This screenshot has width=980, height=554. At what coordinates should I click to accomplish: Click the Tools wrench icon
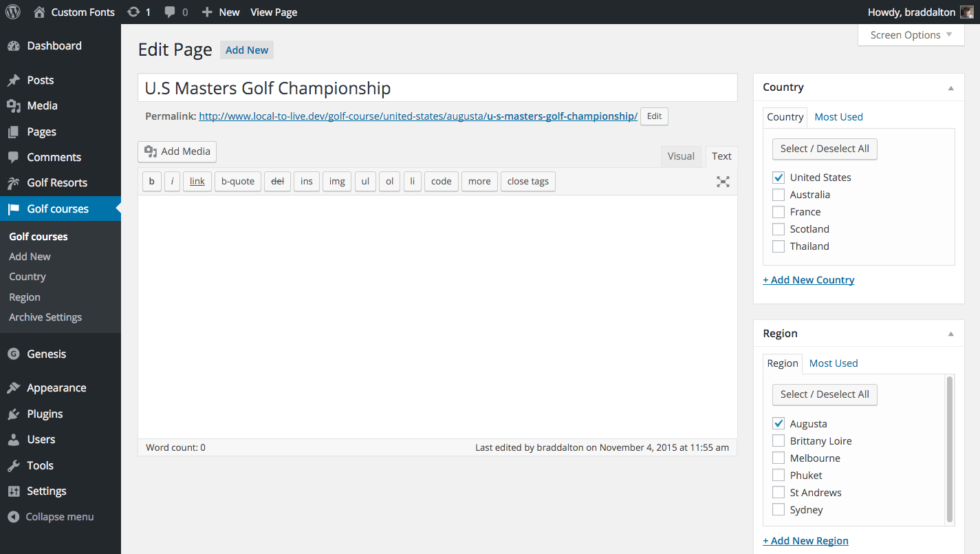click(x=13, y=466)
